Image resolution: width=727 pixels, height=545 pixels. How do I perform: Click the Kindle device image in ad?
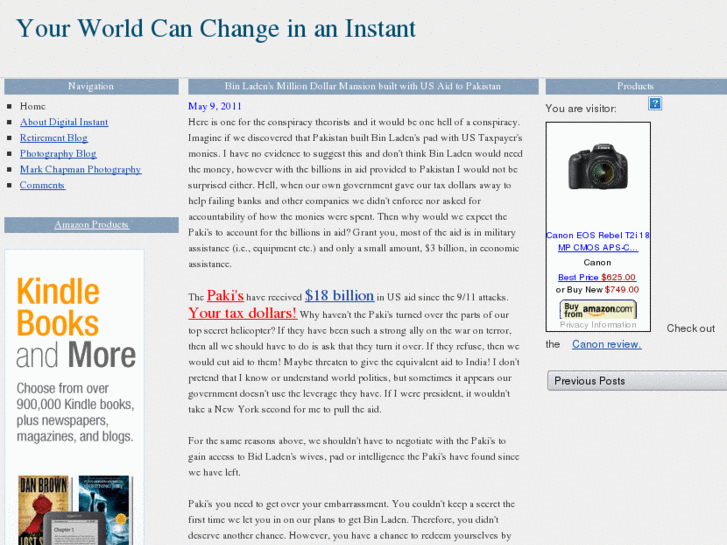point(77,529)
